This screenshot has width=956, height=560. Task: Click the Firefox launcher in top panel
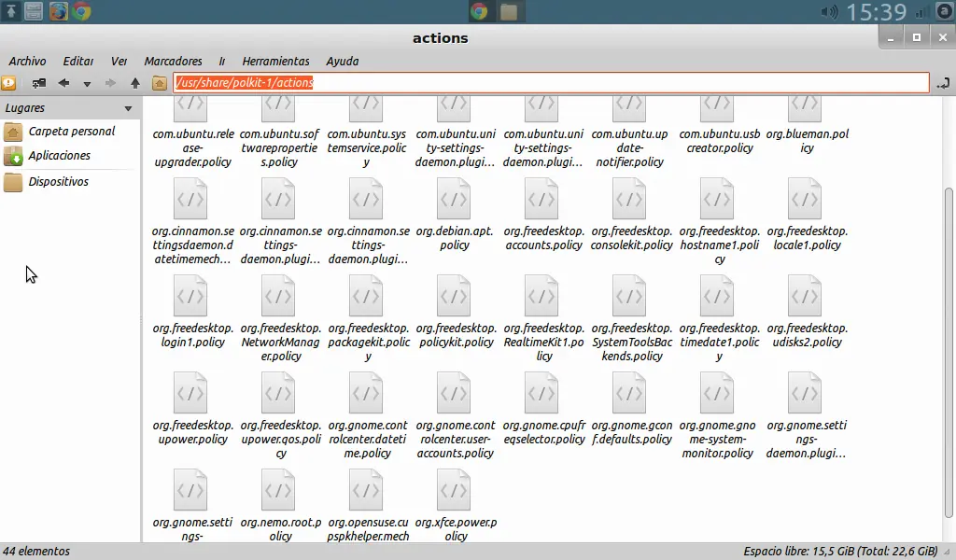pos(59,11)
